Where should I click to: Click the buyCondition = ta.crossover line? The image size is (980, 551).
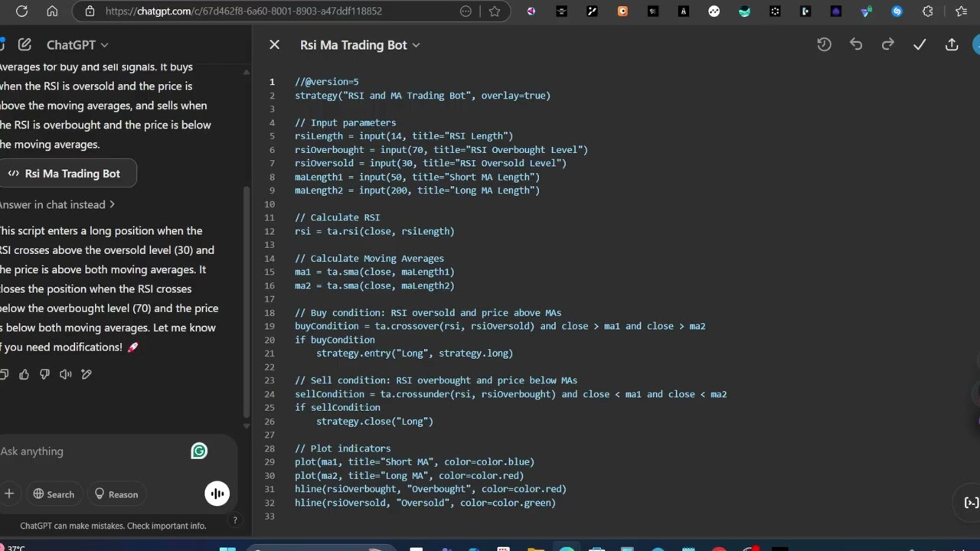click(500, 326)
